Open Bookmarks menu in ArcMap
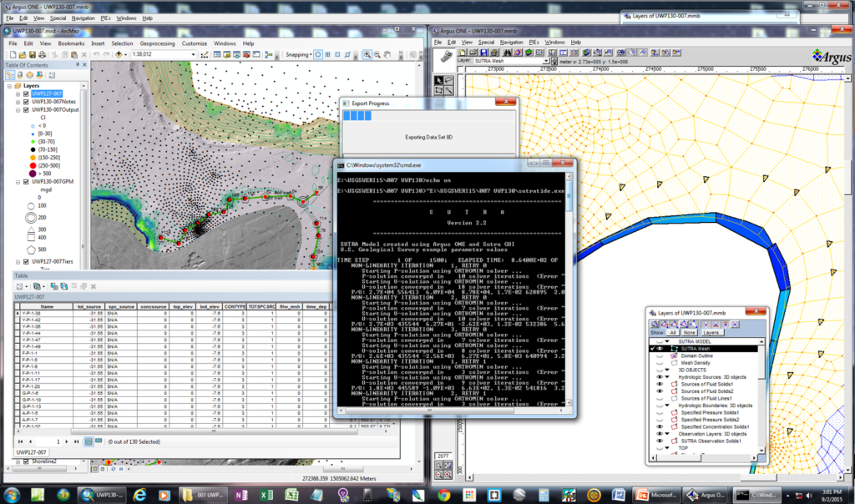This screenshot has width=855, height=504. (71, 43)
